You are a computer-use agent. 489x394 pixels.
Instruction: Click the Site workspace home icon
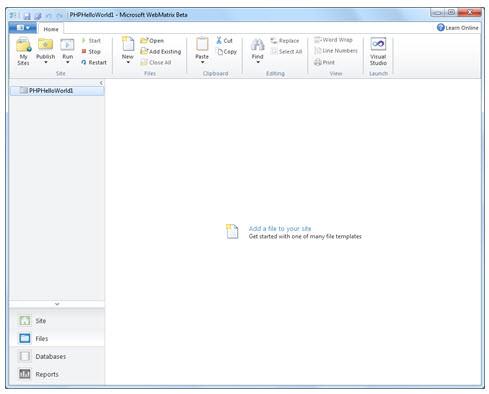[25, 321]
